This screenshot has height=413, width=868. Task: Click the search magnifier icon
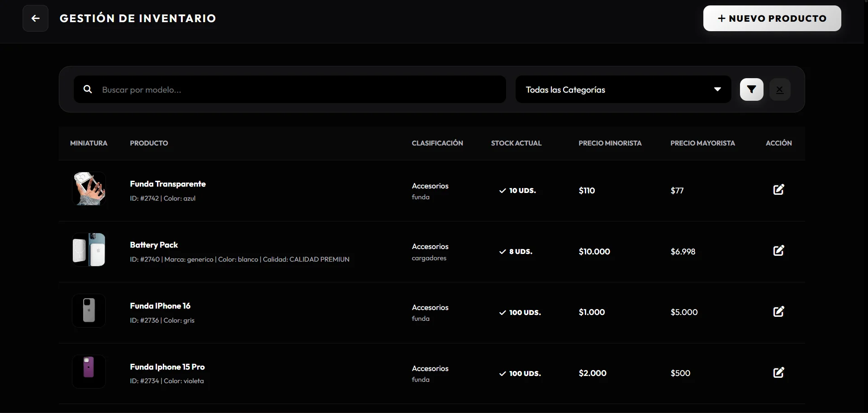click(x=88, y=89)
